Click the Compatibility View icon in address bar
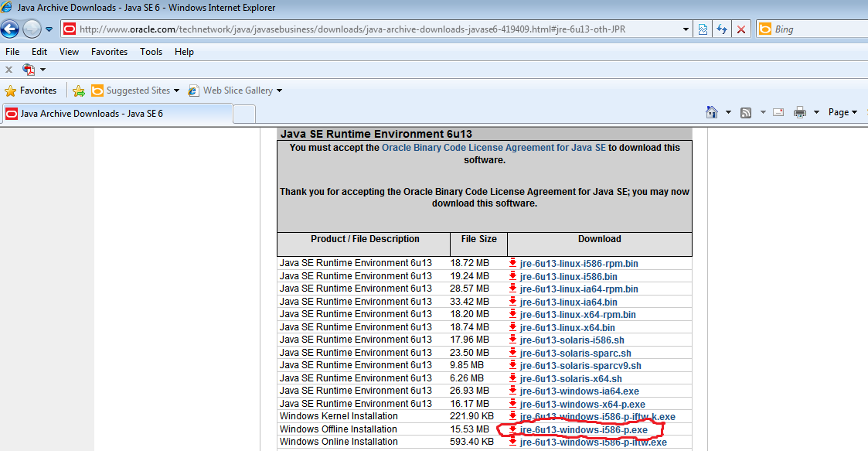This screenshot has width=868, height=451. pos(703,29)
